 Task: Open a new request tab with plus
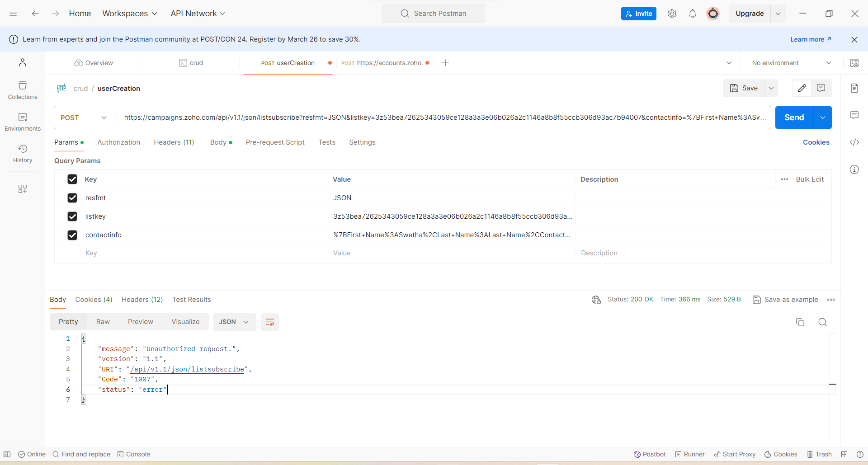pos(445,63)
